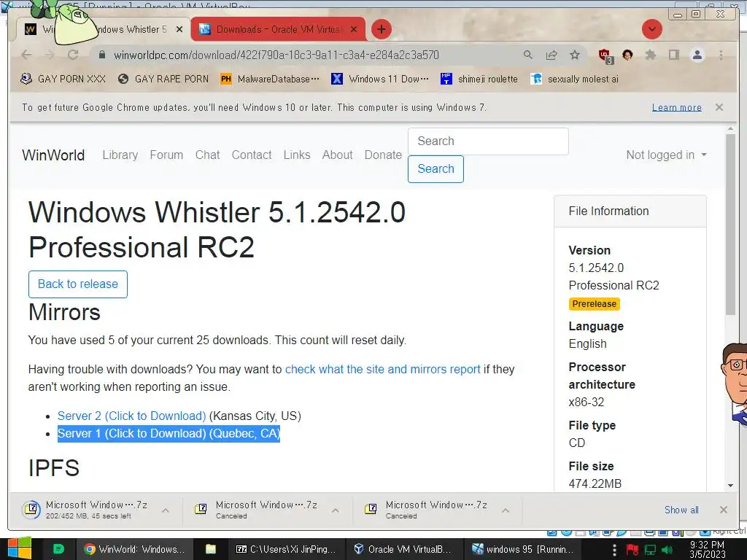Expand options for the third canceled download
The height and width of the screenshot is (560, 747).
click(x=506, y=510)
